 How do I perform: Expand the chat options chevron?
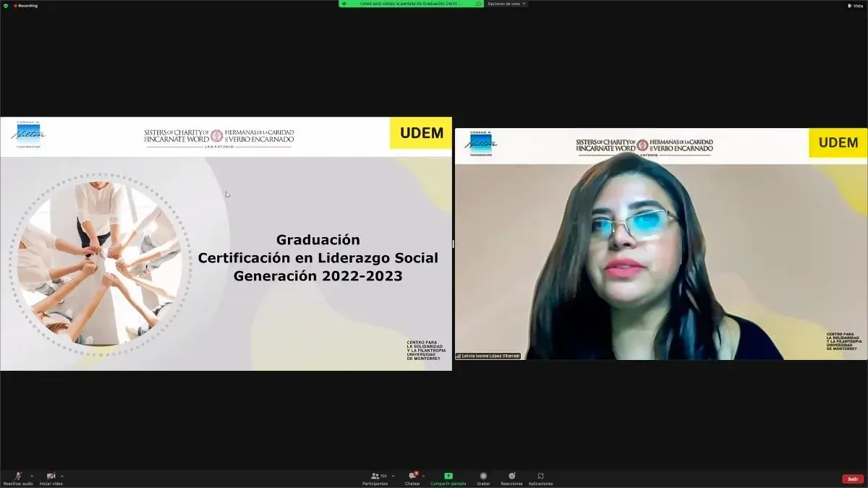click(425, 475)
